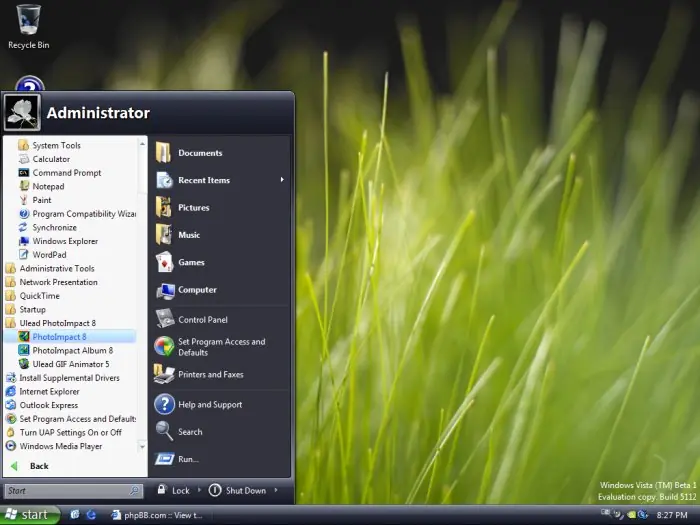
Task: Expand the Recent Items submenu arrow
Action: [282, 180]
